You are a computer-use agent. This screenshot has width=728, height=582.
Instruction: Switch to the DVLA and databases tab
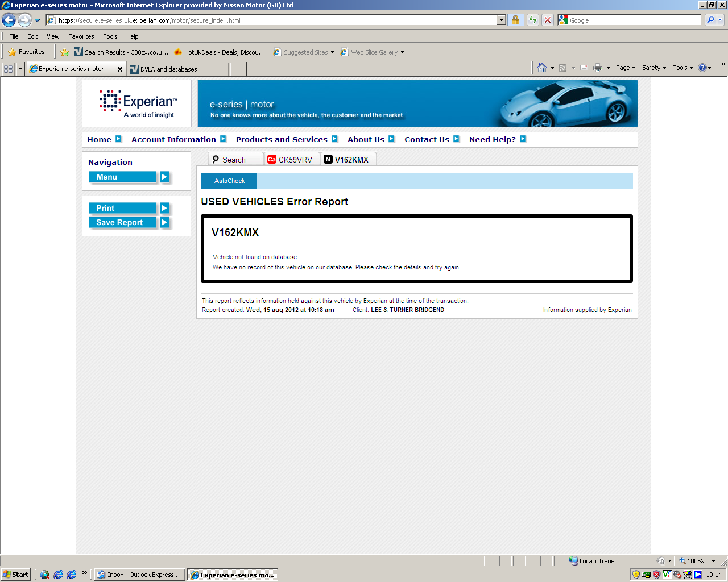tap(177, 69)
